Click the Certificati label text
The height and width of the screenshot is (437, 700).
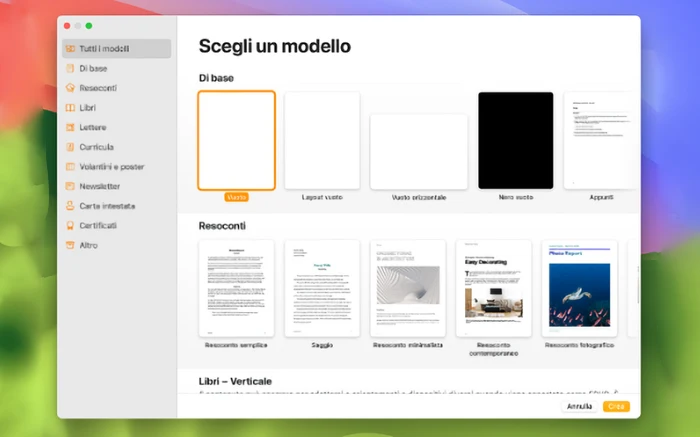click(98, 225)
